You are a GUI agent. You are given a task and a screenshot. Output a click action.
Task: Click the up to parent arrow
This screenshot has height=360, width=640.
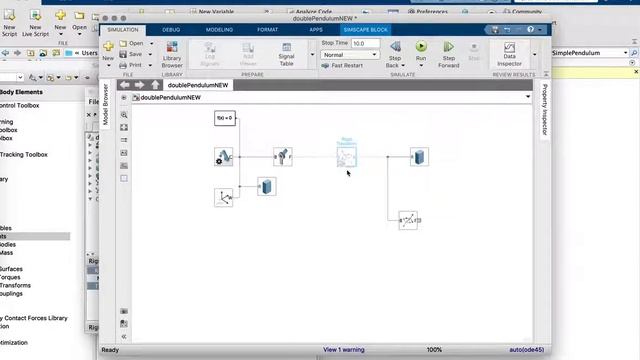155,85
